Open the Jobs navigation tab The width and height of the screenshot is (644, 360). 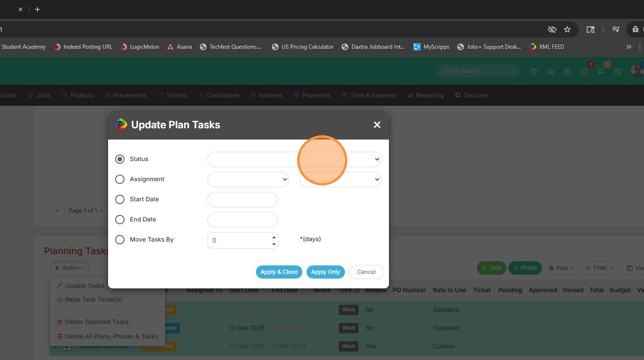[x=39, y=95]
